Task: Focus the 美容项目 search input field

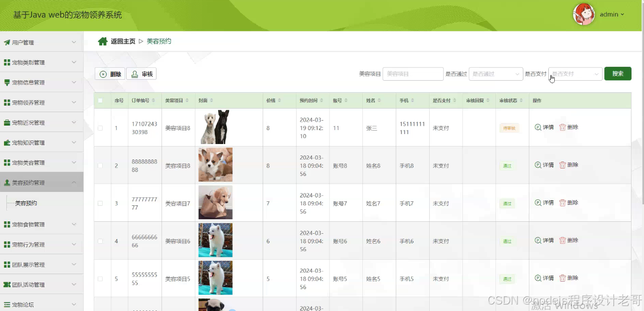Action: click(413, 74)
